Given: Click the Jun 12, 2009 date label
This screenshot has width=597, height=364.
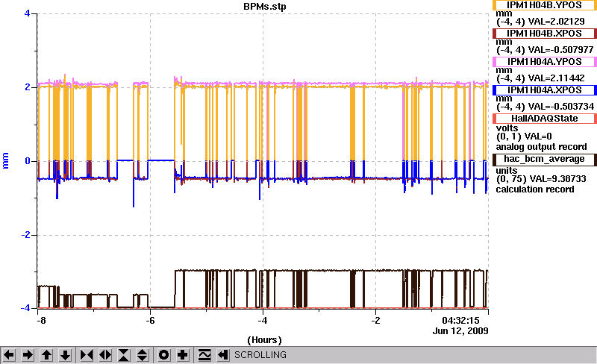Looking at the screenshot, I should pos(460,330).
